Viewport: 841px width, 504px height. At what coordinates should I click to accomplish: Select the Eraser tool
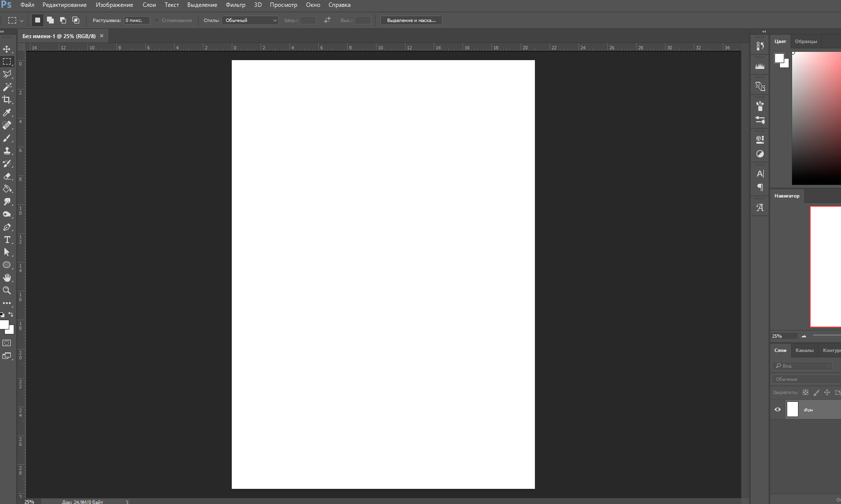pyautogui.click(x=7, y=176)
